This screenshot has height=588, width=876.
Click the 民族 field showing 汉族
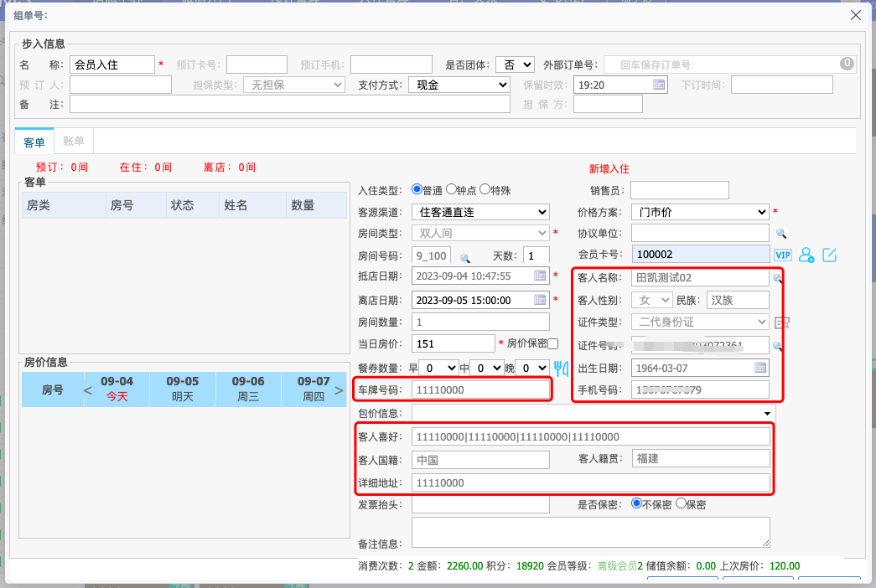(x=738, y=300)
